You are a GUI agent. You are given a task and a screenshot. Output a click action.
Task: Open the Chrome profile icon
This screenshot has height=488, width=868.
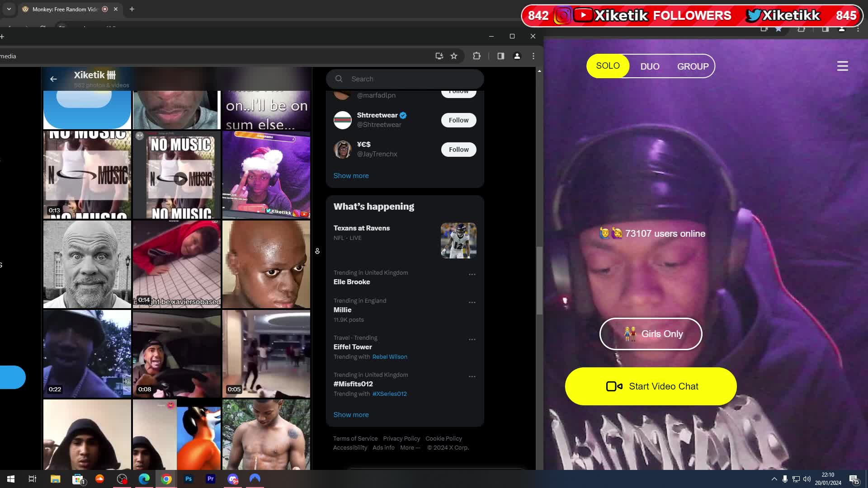tap(517, 56)
